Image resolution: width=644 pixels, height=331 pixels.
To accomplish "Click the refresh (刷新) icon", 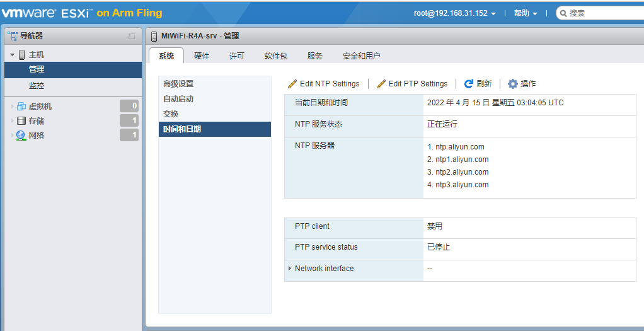I will [x=469, y=84].
